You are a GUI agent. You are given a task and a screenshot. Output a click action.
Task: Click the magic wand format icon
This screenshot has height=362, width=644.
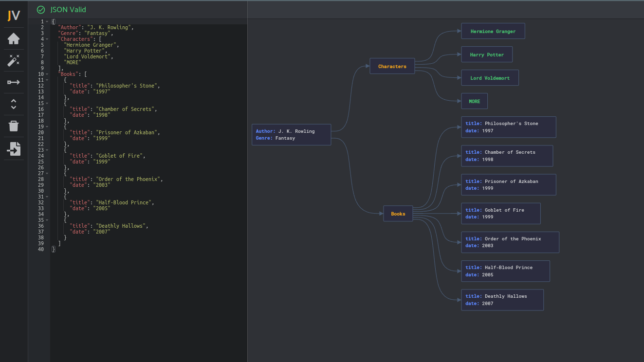coord(14,60)
